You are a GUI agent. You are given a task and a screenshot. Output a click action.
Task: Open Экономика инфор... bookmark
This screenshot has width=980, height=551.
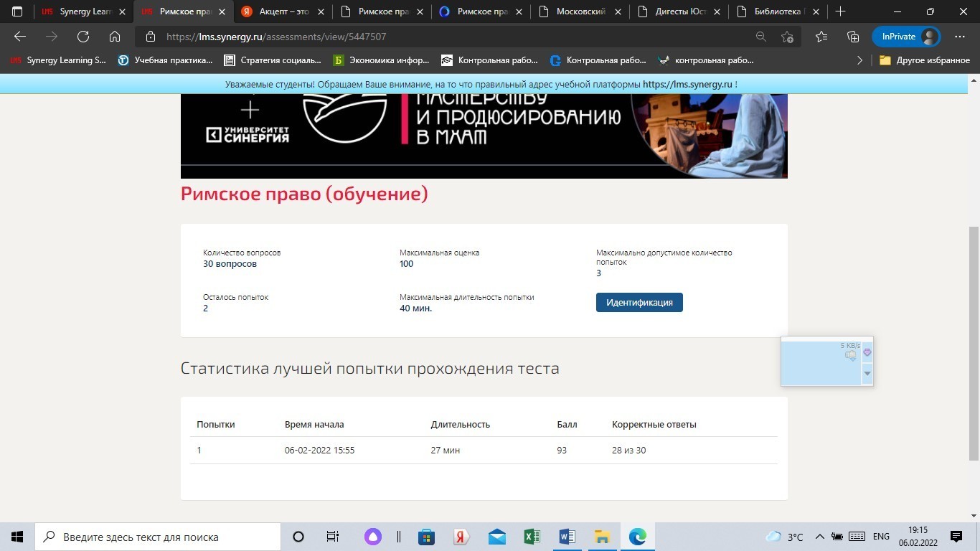382,60
